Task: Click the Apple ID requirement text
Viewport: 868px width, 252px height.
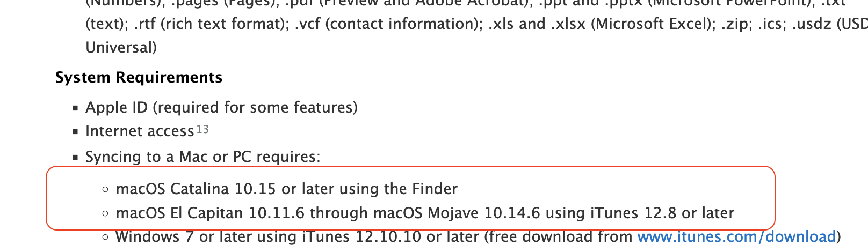Action: [x=221, y=107]
